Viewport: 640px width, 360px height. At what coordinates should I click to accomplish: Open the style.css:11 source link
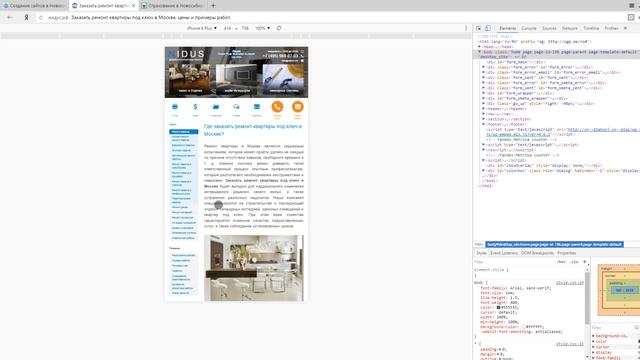570,344
